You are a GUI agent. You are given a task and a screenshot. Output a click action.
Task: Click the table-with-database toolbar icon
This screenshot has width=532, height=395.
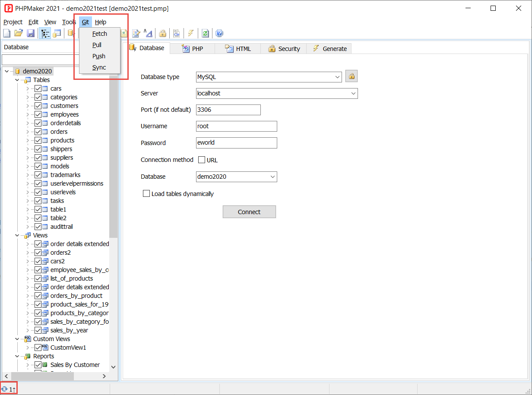pyautogui.click(x=57, y=33)
